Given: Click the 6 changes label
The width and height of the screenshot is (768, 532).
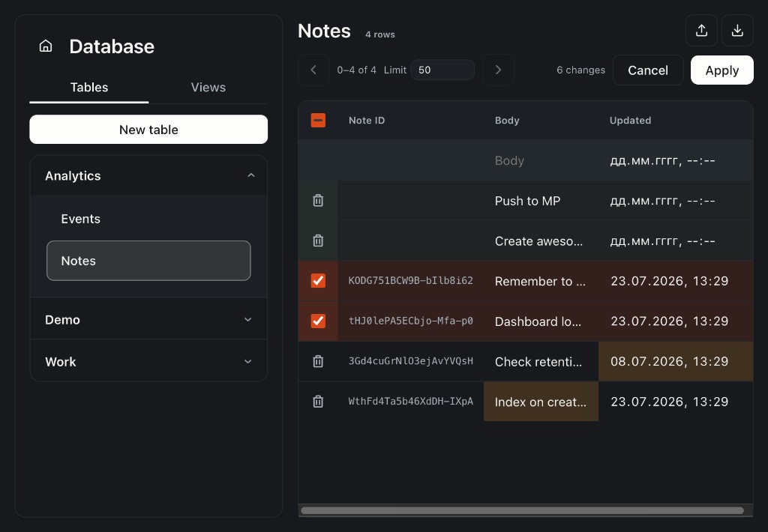Looking at the screenshot, I should pos(580,70).
